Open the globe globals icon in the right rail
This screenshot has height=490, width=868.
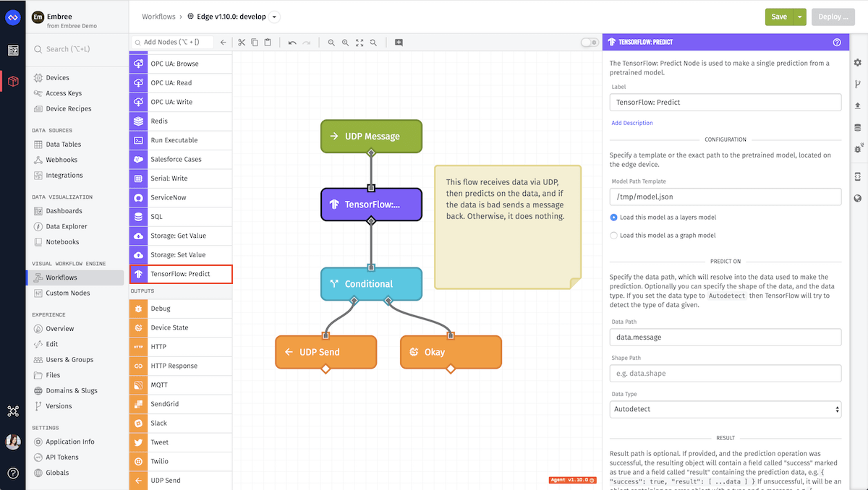[x=858, y=198]
